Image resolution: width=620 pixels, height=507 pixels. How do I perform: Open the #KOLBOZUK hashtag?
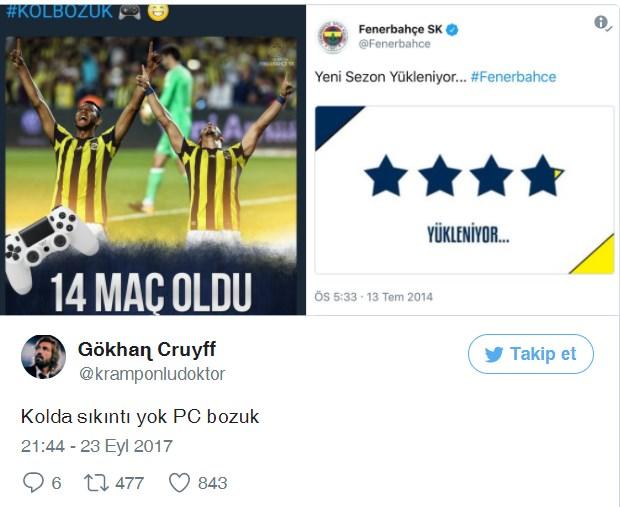(x=59, y=12)
